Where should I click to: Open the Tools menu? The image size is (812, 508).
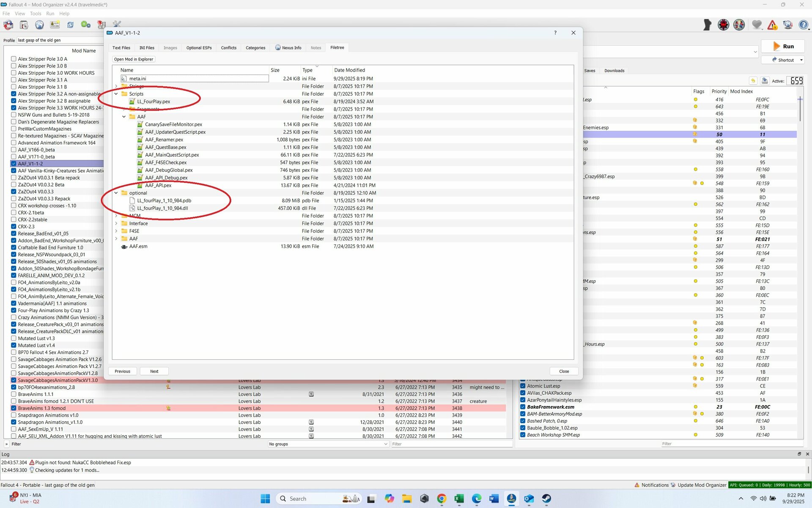click(36, 14)
